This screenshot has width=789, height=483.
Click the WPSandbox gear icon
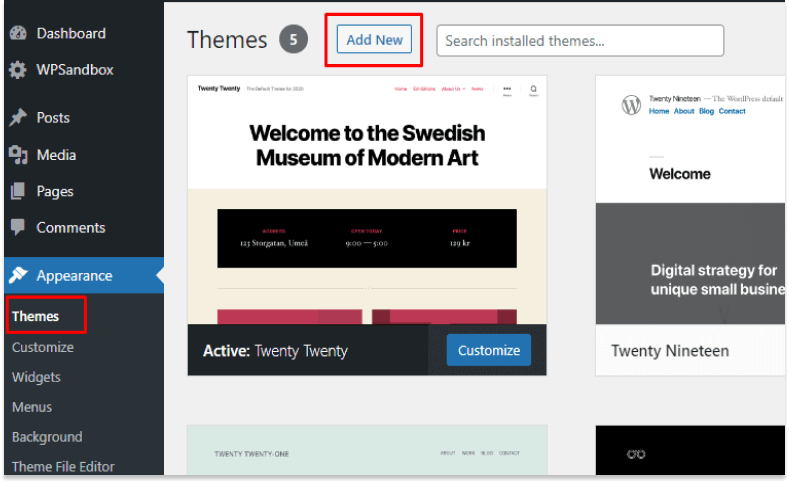coord(18,70)
